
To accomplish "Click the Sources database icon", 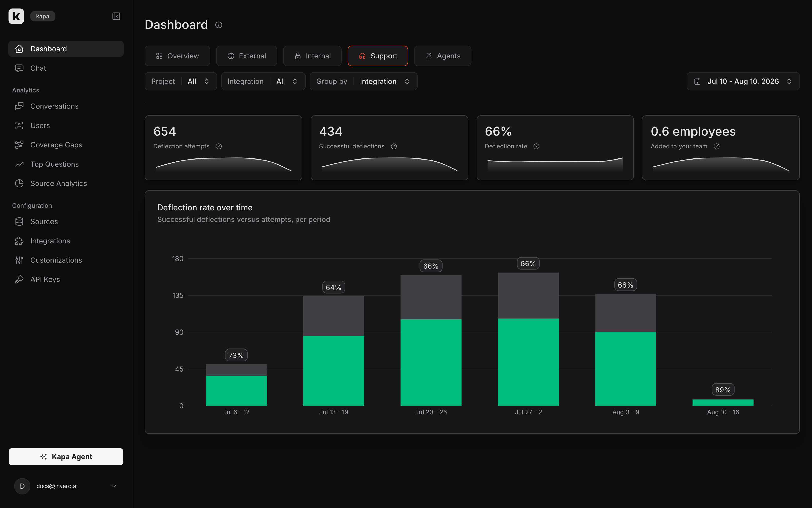I will [x=20, y=221].
